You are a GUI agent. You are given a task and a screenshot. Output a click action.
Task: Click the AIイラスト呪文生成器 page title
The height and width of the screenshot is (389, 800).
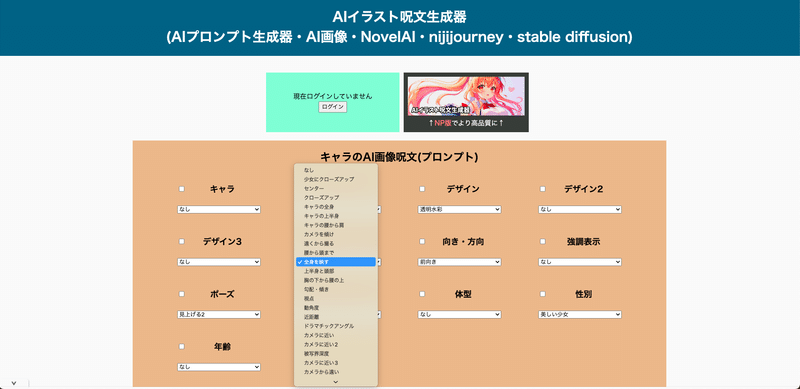(399, 17)
